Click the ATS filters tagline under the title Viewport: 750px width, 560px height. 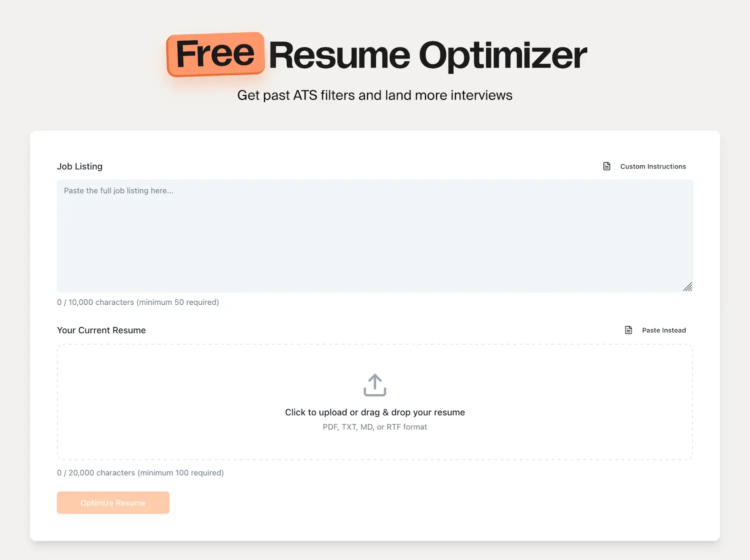(x=374, y=95)
